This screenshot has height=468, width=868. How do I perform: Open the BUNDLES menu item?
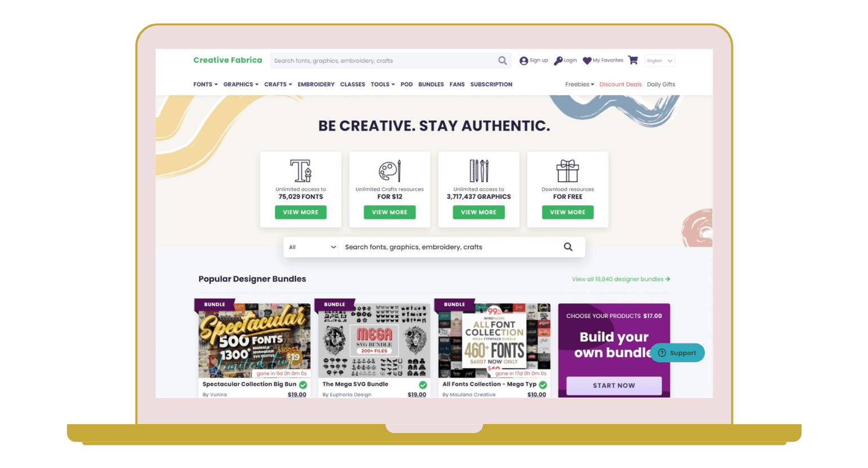(x=431, y=85)
